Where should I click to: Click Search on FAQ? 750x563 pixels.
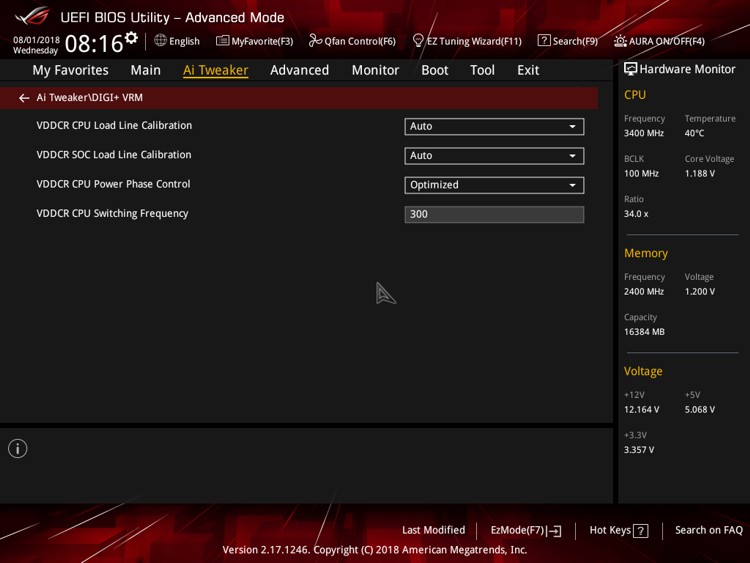pos(708,530)
